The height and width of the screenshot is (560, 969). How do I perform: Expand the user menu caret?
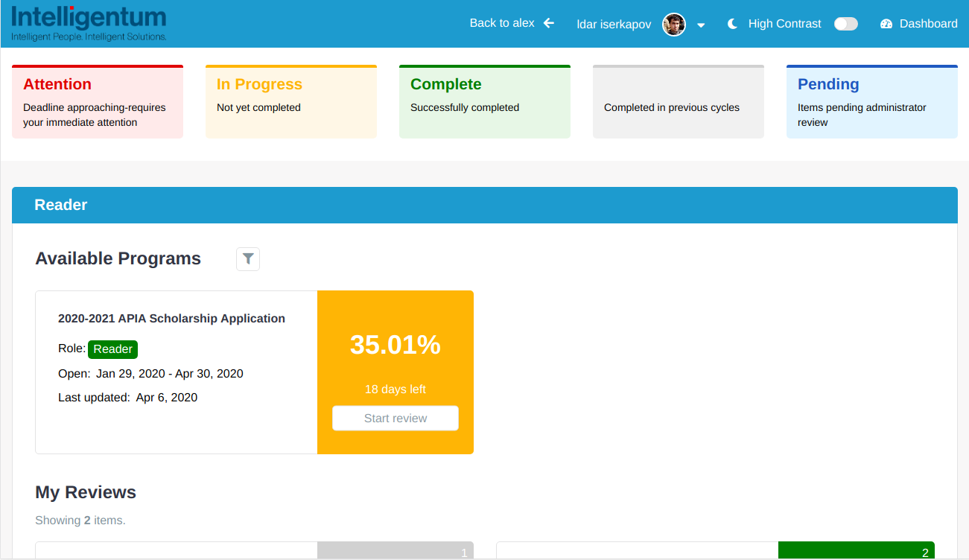coord(701,25)
